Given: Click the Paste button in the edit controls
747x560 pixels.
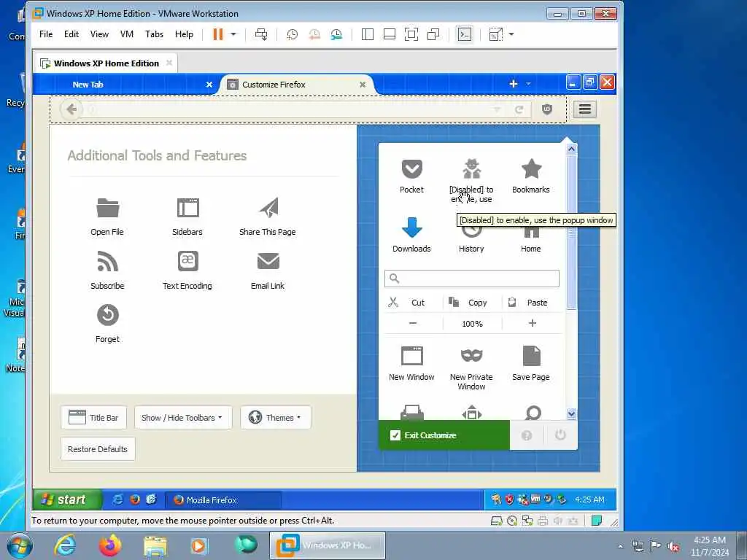Looking at the screenshot, I should 532,303.
